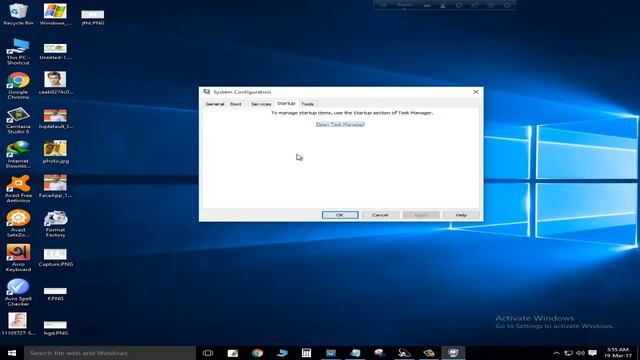Open the Action Center notifications icon
The image size is (640, 360).
click(x=593, y=353)
